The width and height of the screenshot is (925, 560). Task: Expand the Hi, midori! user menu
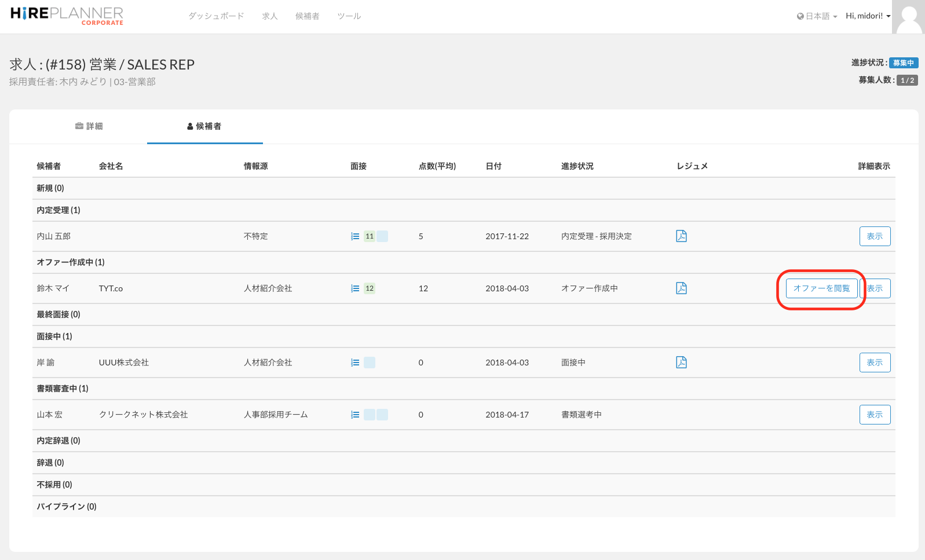coord(868,16)
